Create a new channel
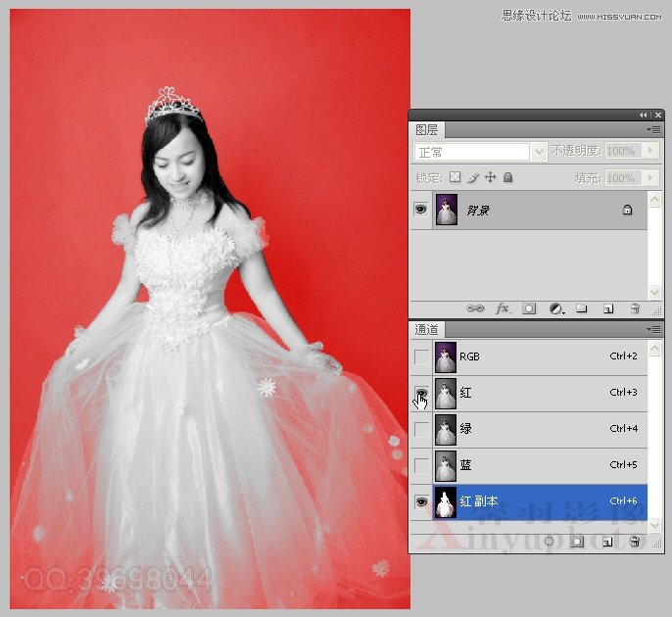Screen dimensions: 672x617 [607, 542]
